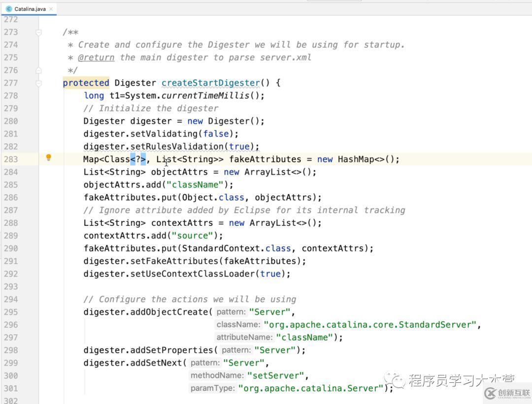Click the "org.apache.catalina.core.StandardServer" string
Image resolution: width=532 pixels, height=404 pixels.
click(370, 325)
